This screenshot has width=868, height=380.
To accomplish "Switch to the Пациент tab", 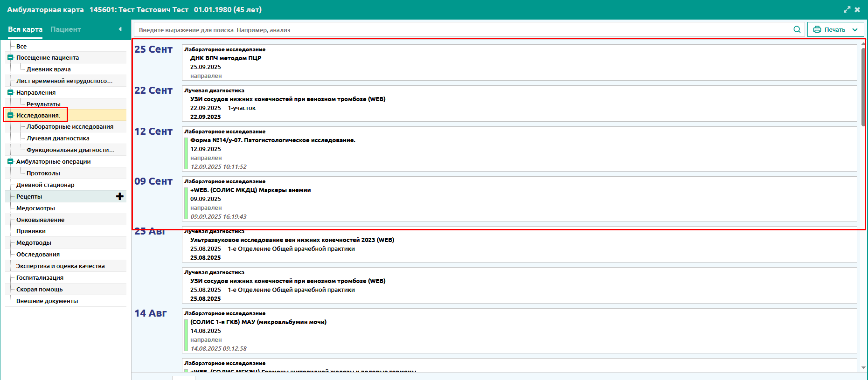I will click(65, 29).
